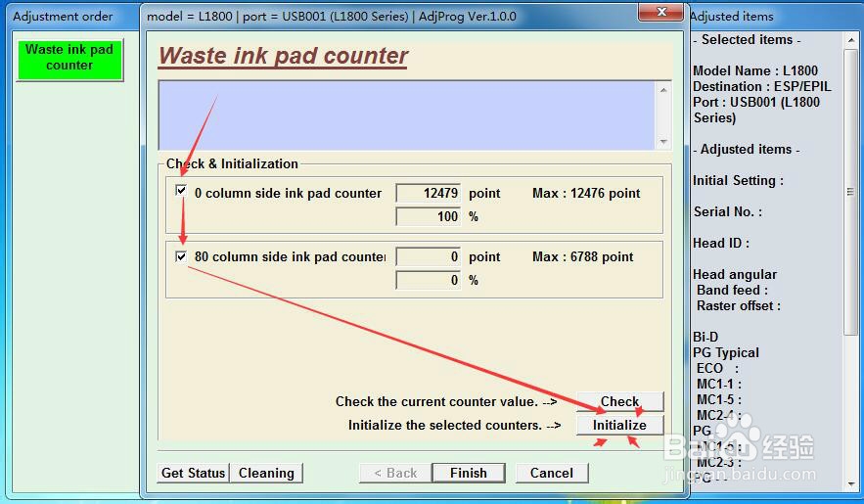This screenshot has width=864, height=504.
Task: Click the 80 column 0 point field
Action: [x=429, y=256]
